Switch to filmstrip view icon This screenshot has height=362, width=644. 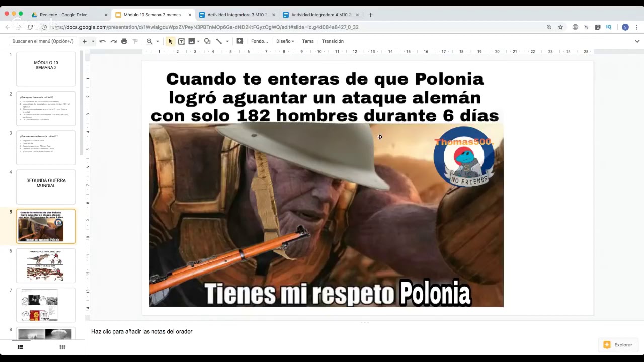click(x=20, y=347)
